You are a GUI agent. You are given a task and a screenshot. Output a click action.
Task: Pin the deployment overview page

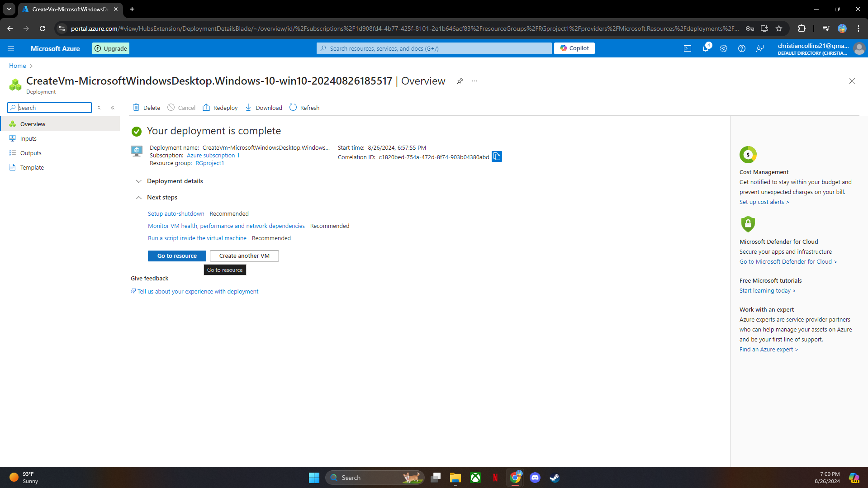(460, 81)
